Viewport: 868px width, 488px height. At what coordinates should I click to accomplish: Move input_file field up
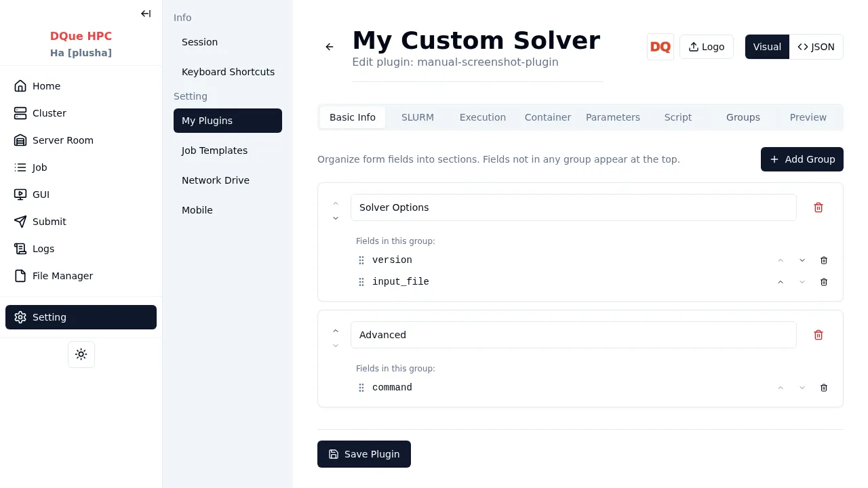(x=781, y=282)
